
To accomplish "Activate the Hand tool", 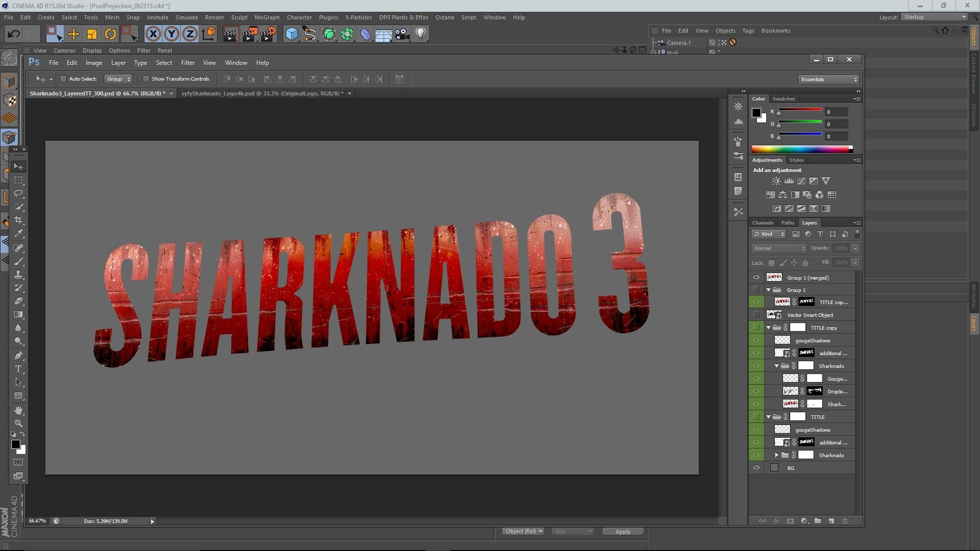I will coord(18,410).
